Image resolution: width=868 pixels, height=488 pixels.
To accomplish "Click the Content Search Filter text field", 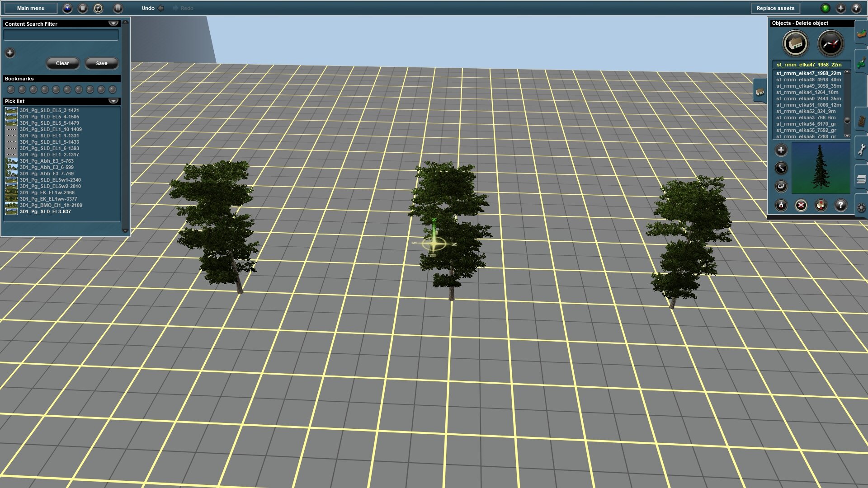I will click(x=61, y=35).
